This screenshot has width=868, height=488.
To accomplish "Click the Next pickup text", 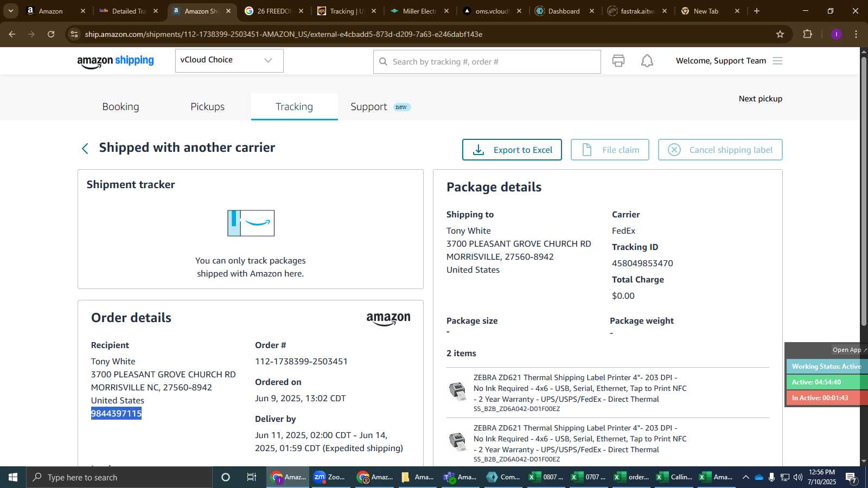I will click(760, 99).
